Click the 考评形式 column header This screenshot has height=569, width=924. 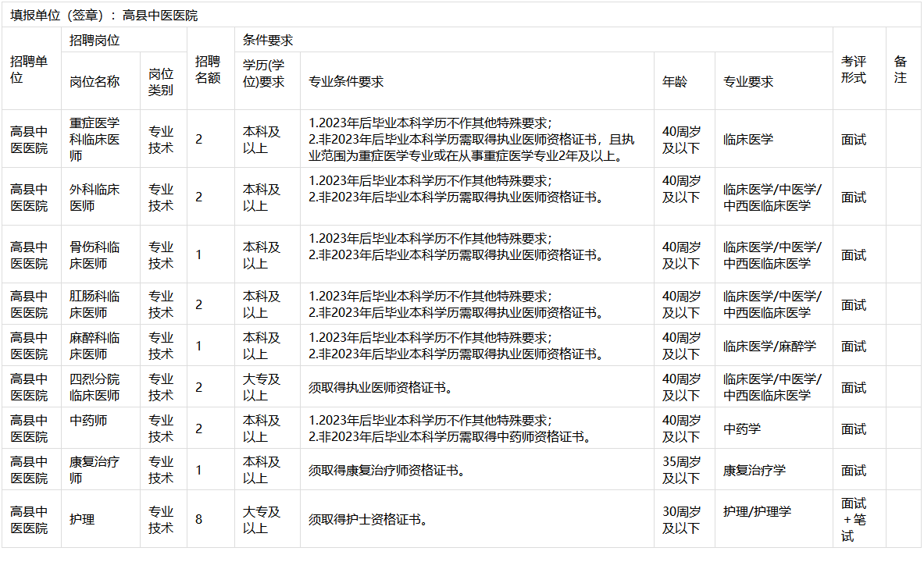click(854, 69)
